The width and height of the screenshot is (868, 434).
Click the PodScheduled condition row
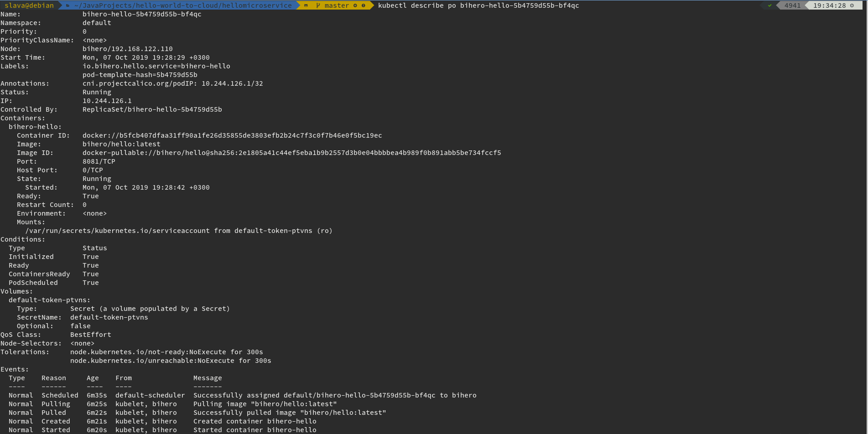pyautogui.click(x=54, y=283)
